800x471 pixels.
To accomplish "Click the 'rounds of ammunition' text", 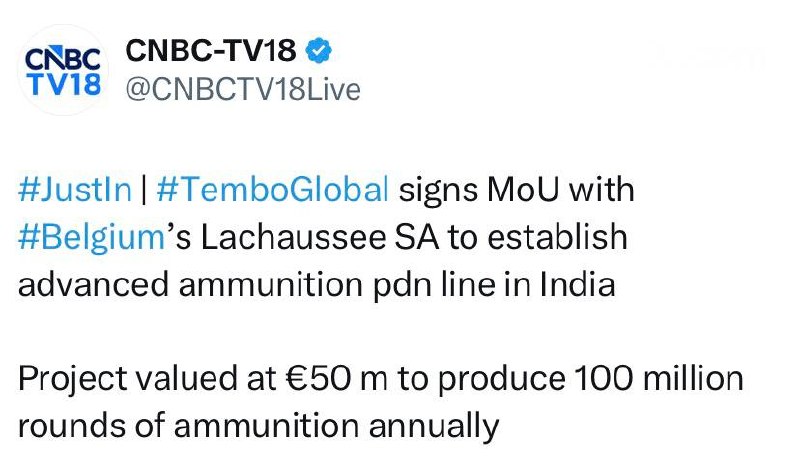I will [188, 426].
